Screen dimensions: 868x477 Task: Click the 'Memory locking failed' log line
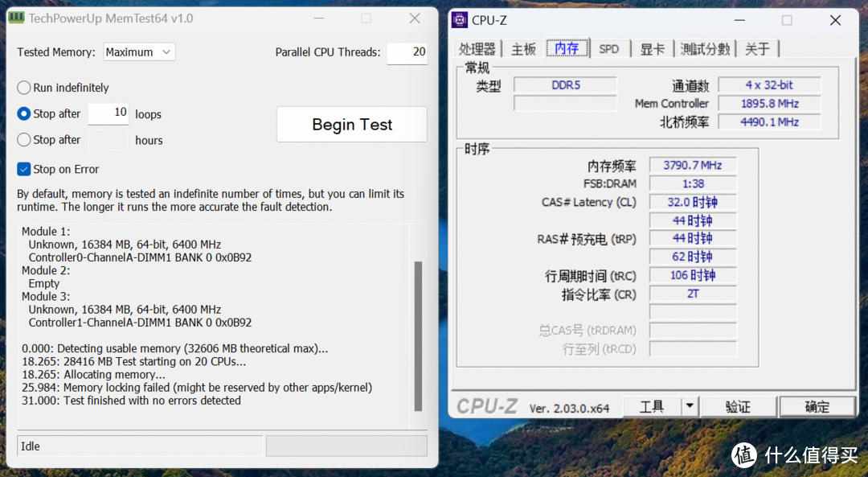point(197,387)
